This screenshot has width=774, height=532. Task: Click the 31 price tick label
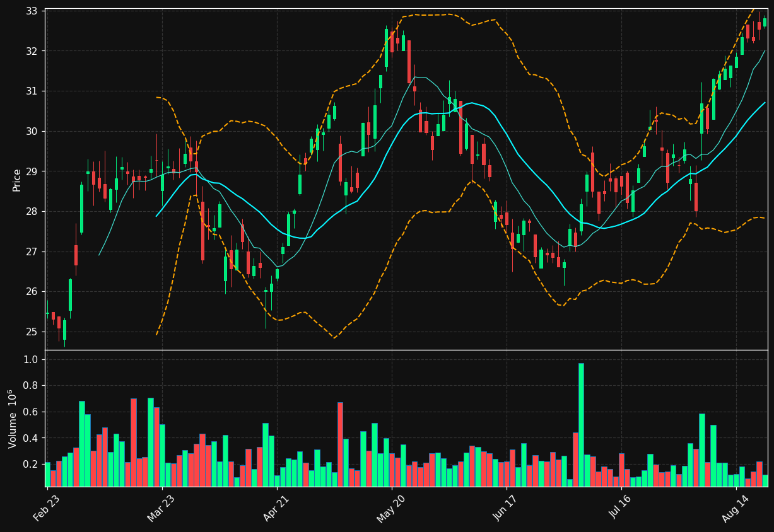(x=32, y=91)
